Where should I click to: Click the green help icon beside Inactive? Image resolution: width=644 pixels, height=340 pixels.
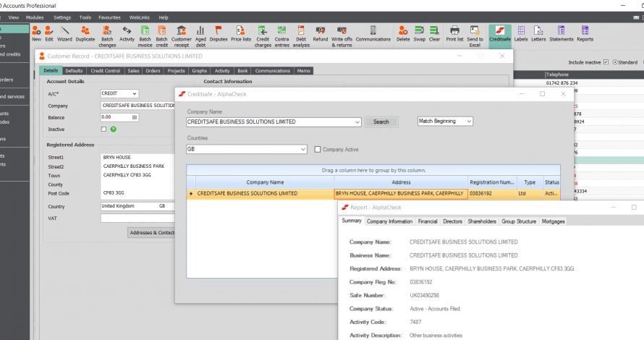(114, 129)
